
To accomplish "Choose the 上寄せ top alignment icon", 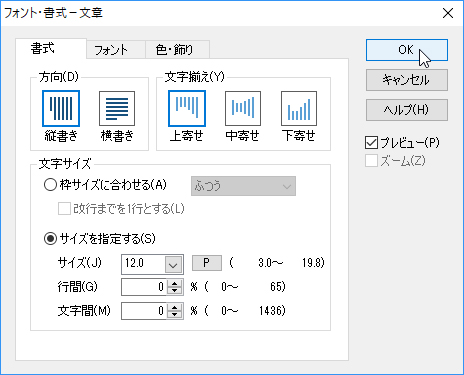I will [x=187, y=108].
